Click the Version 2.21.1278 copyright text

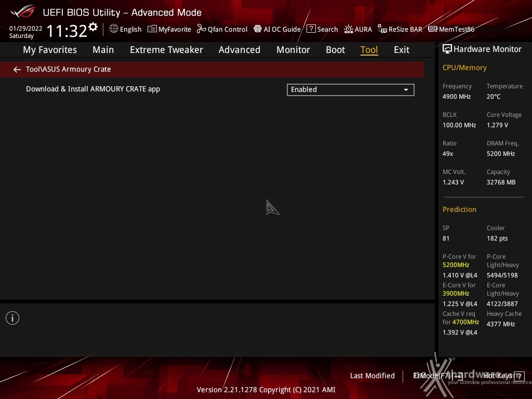(266, 390)
